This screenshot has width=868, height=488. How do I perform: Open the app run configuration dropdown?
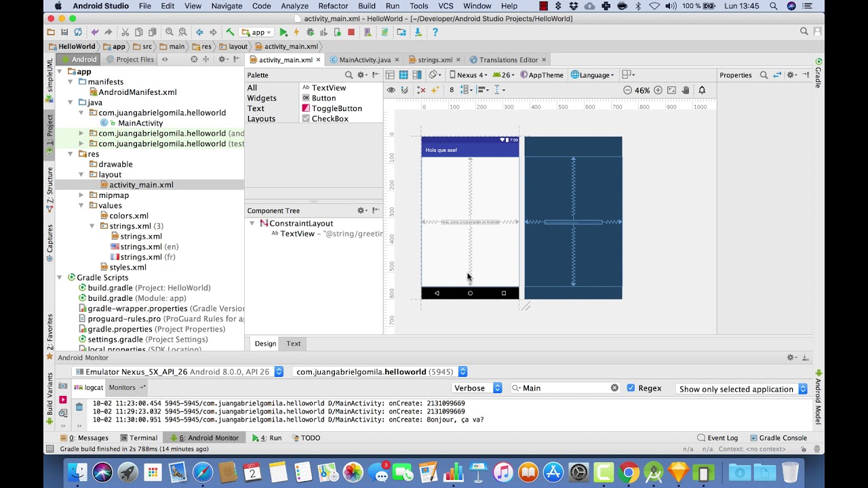click(256, 32)
